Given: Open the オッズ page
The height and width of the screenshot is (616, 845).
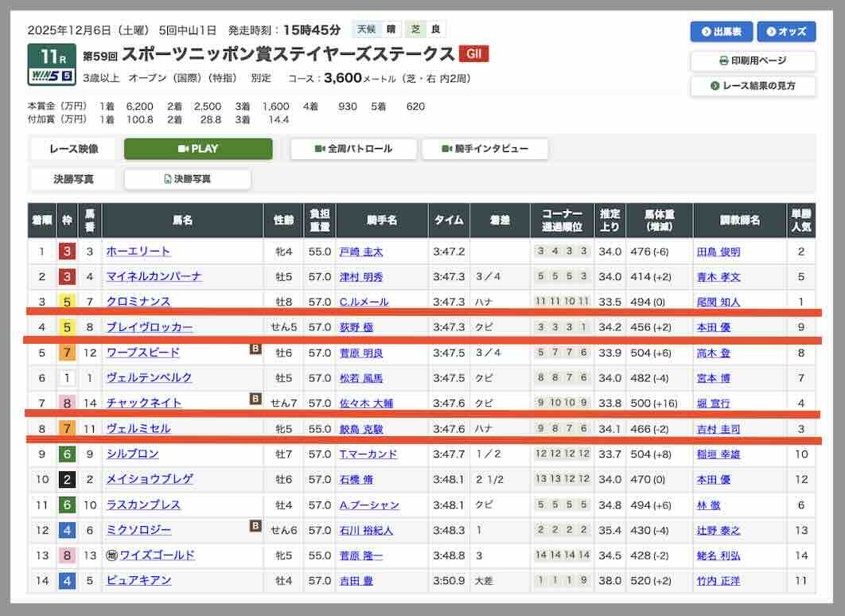Looking at the screenshot, I should [786, 32].
